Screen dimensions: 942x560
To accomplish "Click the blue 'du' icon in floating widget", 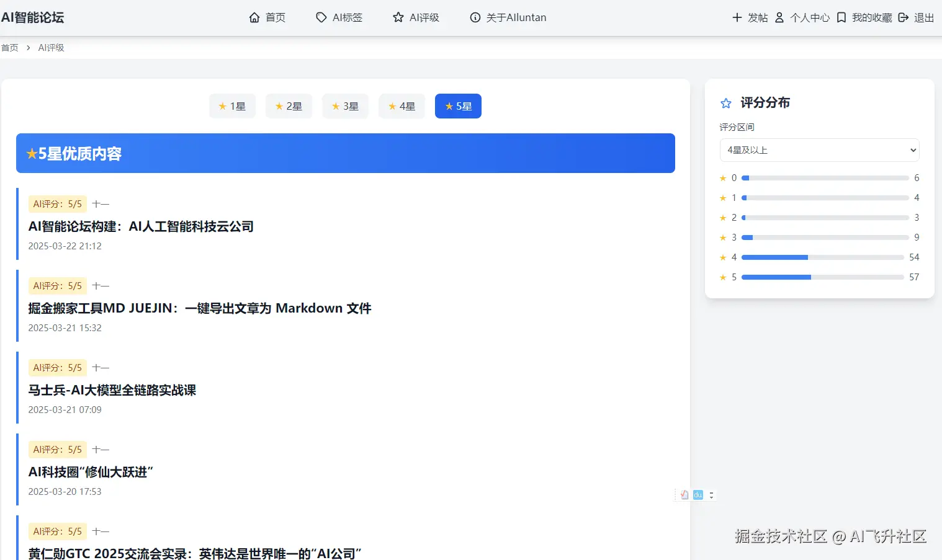I will [698, 495].
